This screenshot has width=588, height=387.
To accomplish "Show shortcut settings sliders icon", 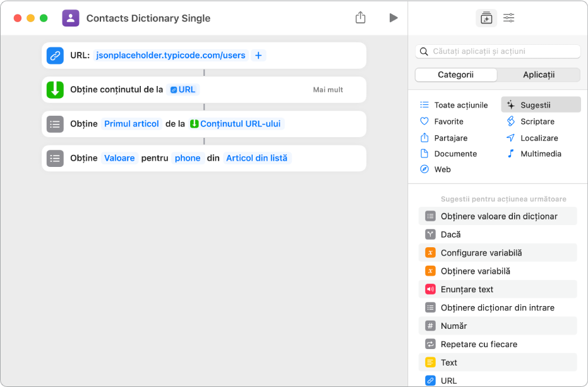I will (x=508, y=18).
